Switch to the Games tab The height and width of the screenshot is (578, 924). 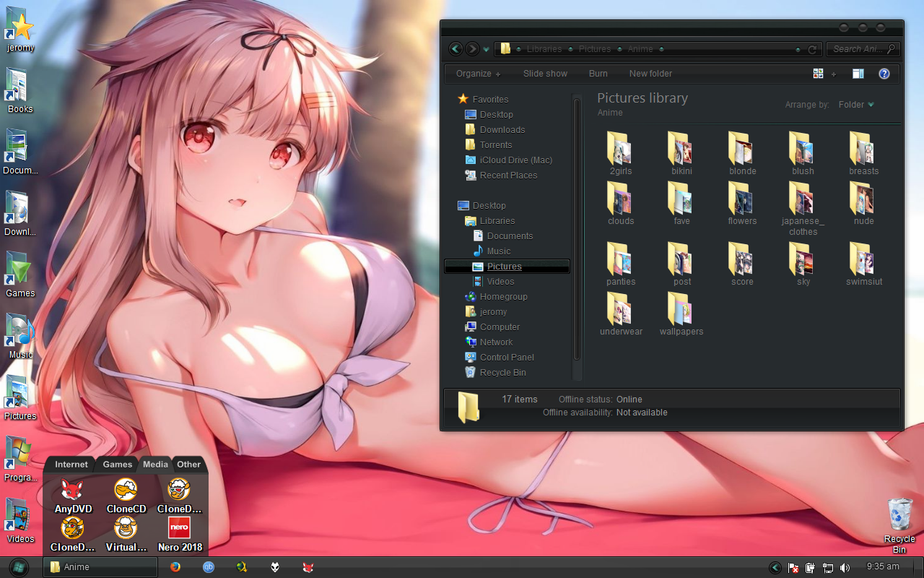(x=117, y=465)
